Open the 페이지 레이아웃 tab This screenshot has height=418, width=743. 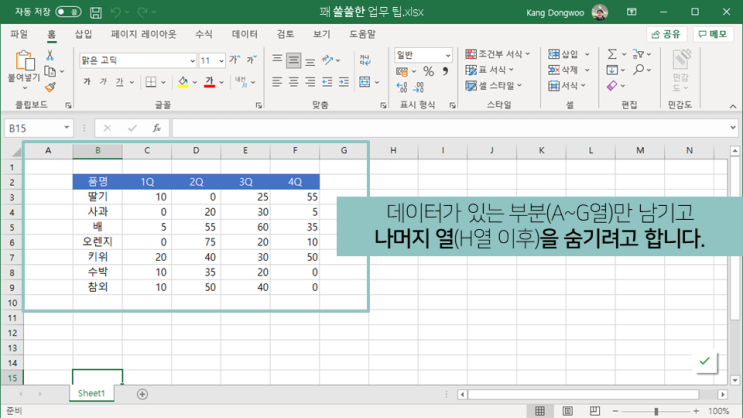click(x=143, y=34)
